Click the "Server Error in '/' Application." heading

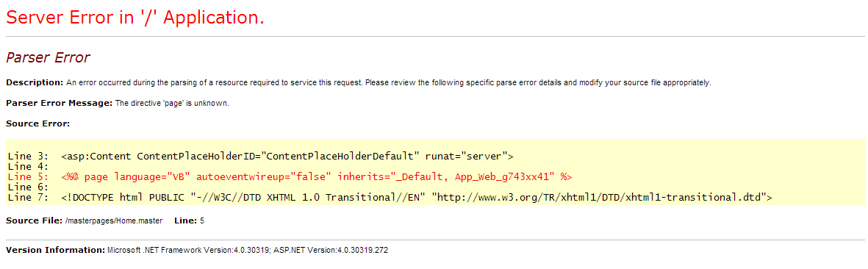(x=135, y=18)
